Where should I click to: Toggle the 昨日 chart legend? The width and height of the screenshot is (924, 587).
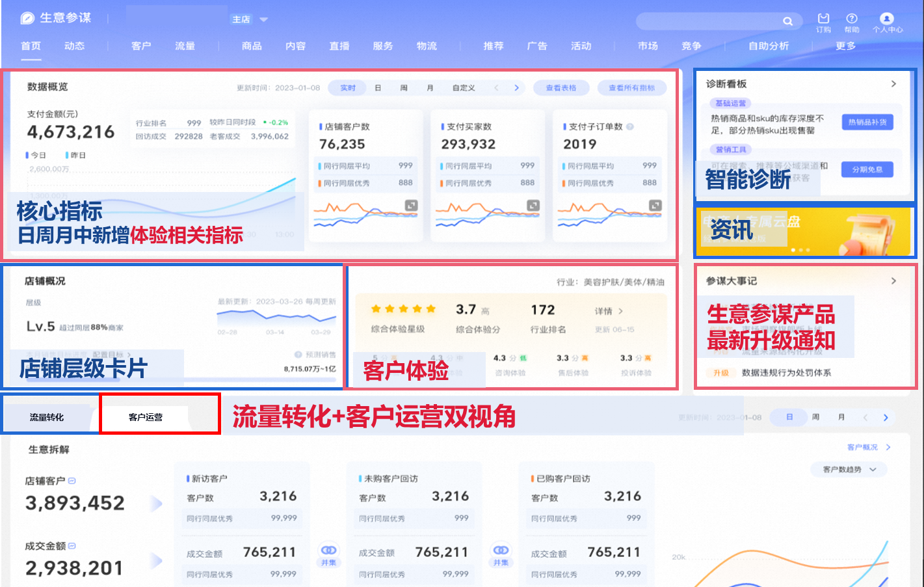click(76, 156)
